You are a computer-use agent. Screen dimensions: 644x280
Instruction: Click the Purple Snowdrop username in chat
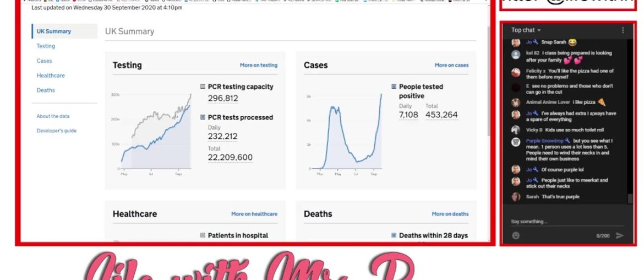coord(545,141)
